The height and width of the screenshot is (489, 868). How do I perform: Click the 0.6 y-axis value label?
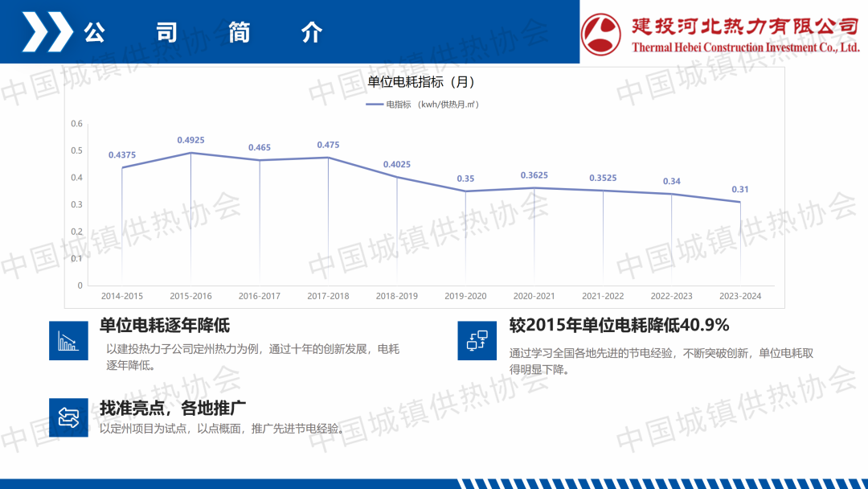pos(77,123)
